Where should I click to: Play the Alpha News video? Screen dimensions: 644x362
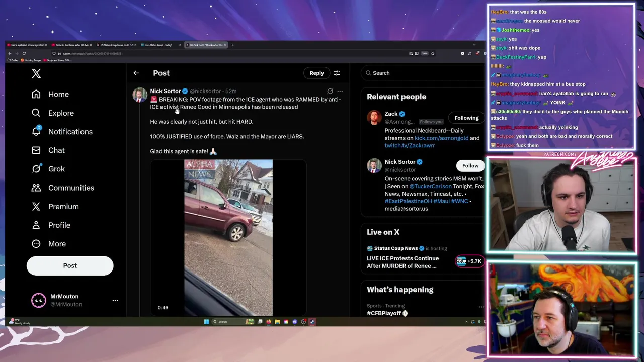click(228, 237)
